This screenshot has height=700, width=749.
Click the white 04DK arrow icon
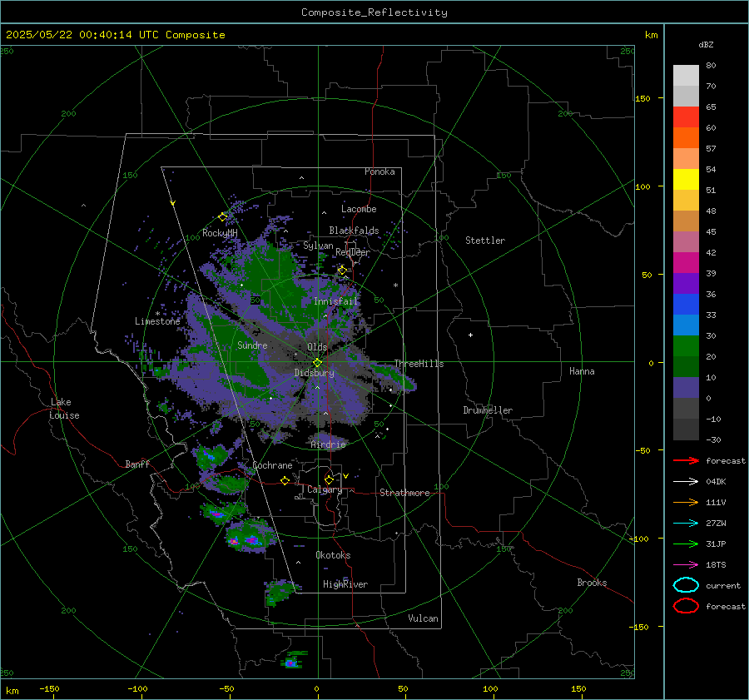coord(686,481)
